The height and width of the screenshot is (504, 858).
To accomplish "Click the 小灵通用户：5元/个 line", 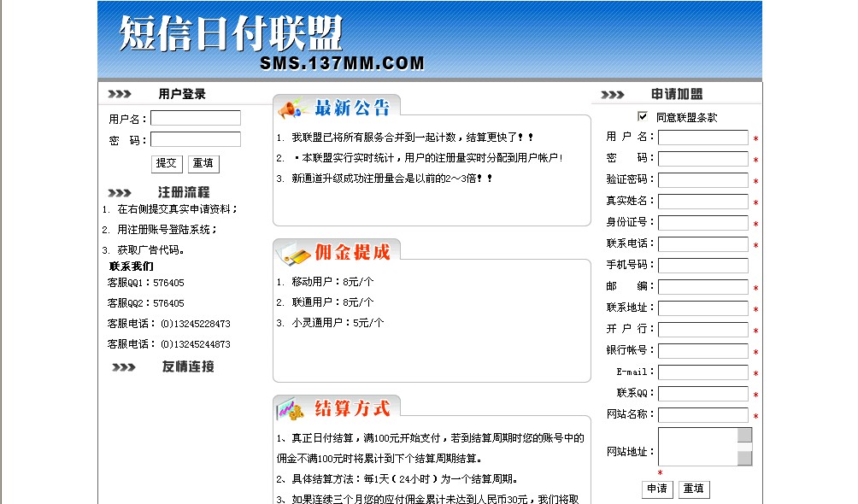I will tap(338, 323).
